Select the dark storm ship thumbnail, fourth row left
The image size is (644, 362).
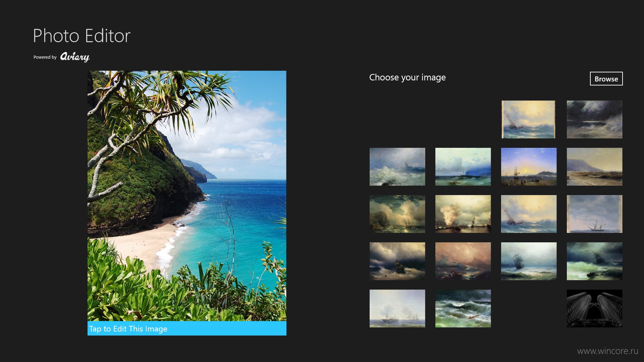[x=397, y=261]
